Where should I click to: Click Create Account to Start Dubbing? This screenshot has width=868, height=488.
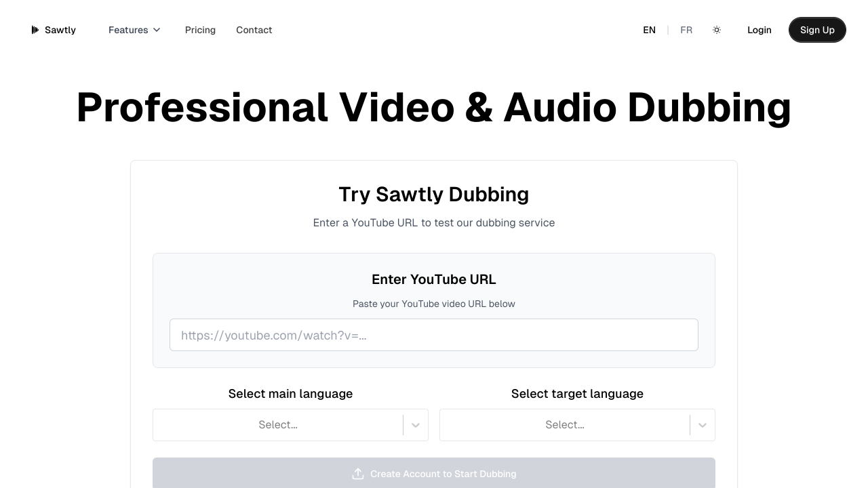click(x=443, y=474)
